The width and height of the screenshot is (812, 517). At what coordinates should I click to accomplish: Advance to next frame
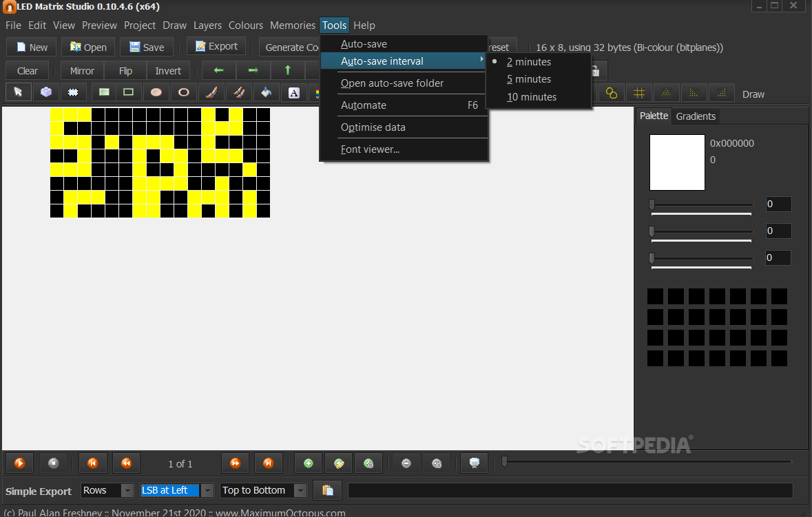point(235,463)
